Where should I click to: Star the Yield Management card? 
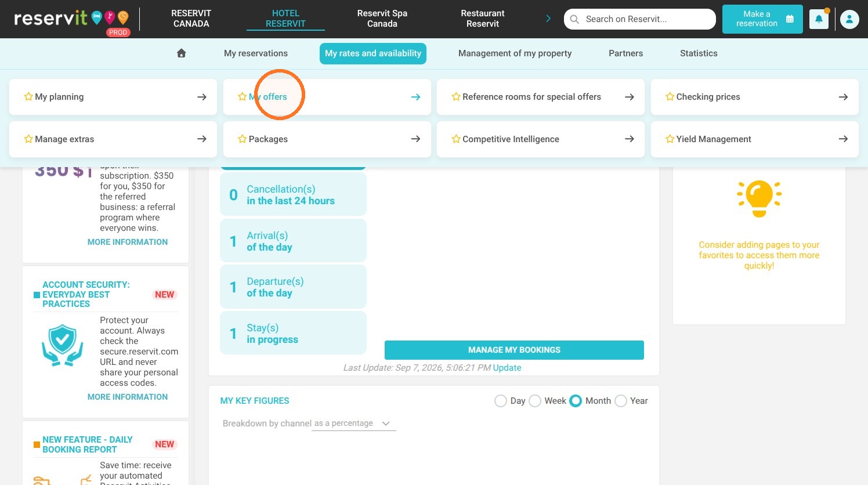[670, 139]
